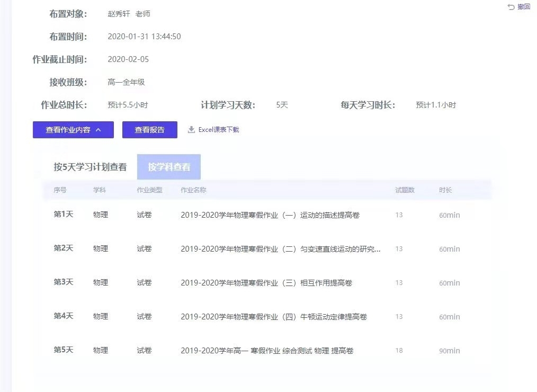Click the 查看报告 button
The width and height of the screenshot is (537, 392).
150,129
